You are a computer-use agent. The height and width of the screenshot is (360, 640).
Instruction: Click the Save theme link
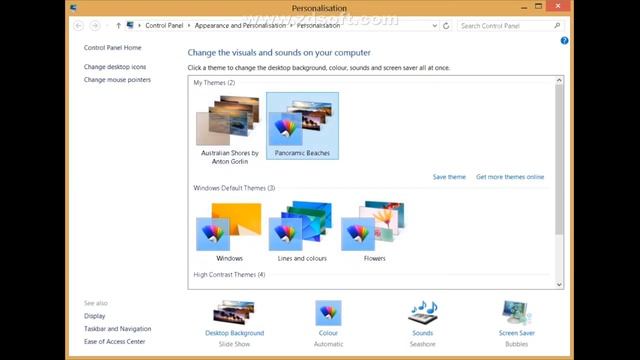tap(449, 177)
